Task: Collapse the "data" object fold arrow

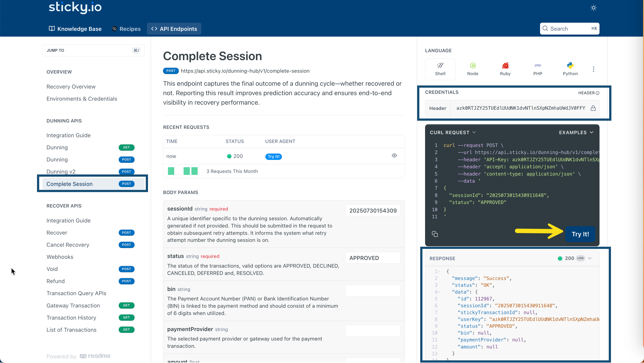Action: (x=439, y=292)
